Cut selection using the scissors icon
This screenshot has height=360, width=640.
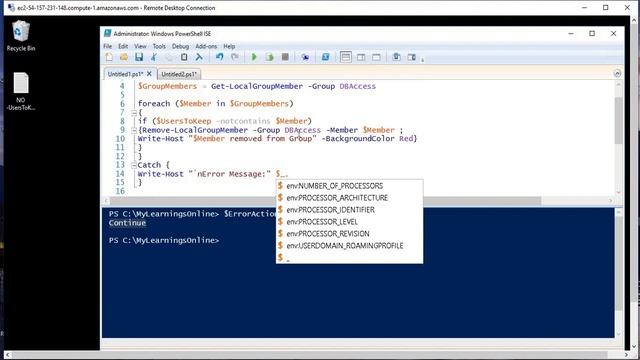154,57
